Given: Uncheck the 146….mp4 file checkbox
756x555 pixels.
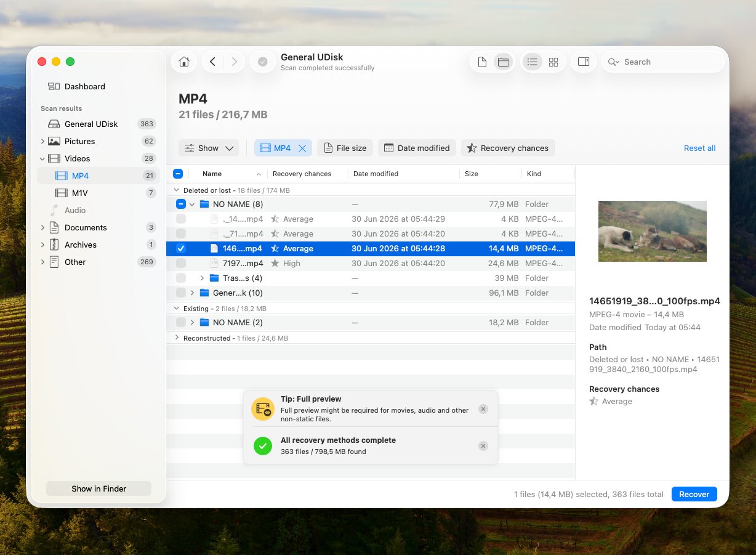Looking at the screenshot, I should pyautogui.click(x=181, y=248).
